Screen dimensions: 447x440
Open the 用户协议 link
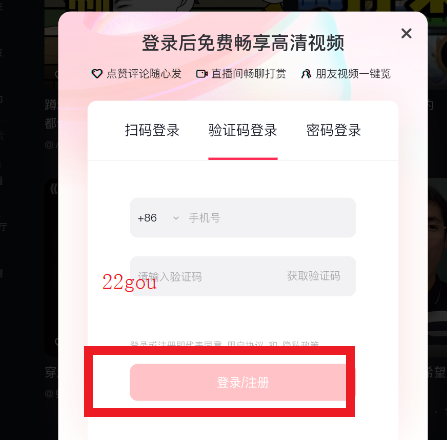pyautogui.click(x=245, y=344)
